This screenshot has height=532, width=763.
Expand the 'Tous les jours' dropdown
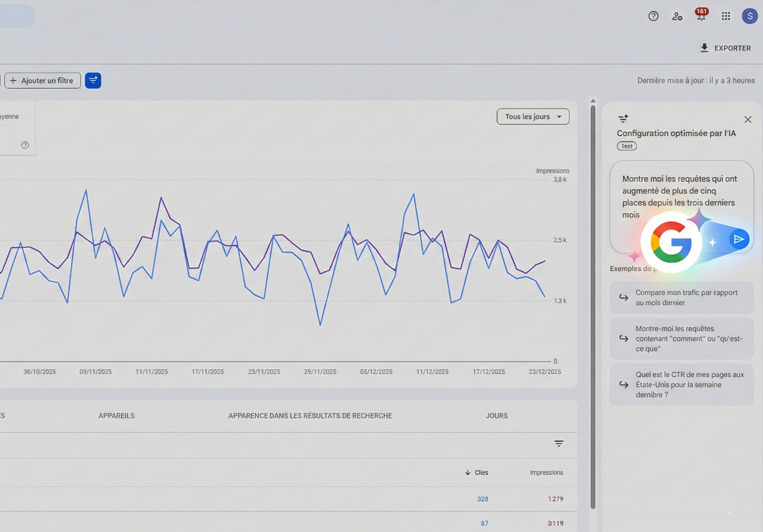pos(533,117)
